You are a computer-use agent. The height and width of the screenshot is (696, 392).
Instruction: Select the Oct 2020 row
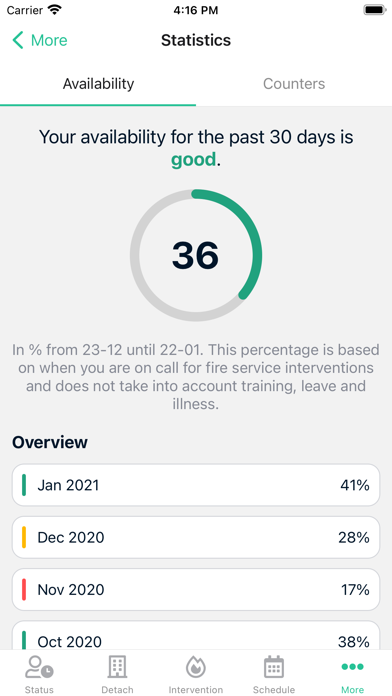(x=196, y=636)
